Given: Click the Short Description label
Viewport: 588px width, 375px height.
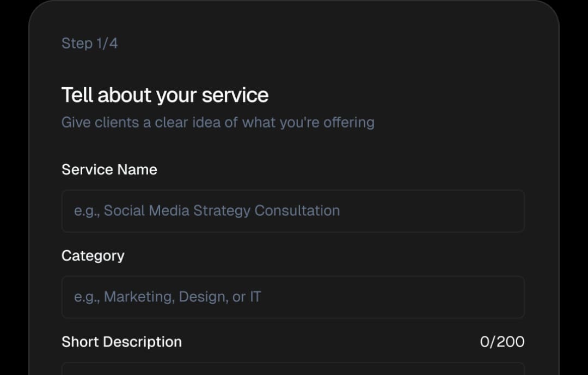Looking at the screenshot, I should pos(121,342).
